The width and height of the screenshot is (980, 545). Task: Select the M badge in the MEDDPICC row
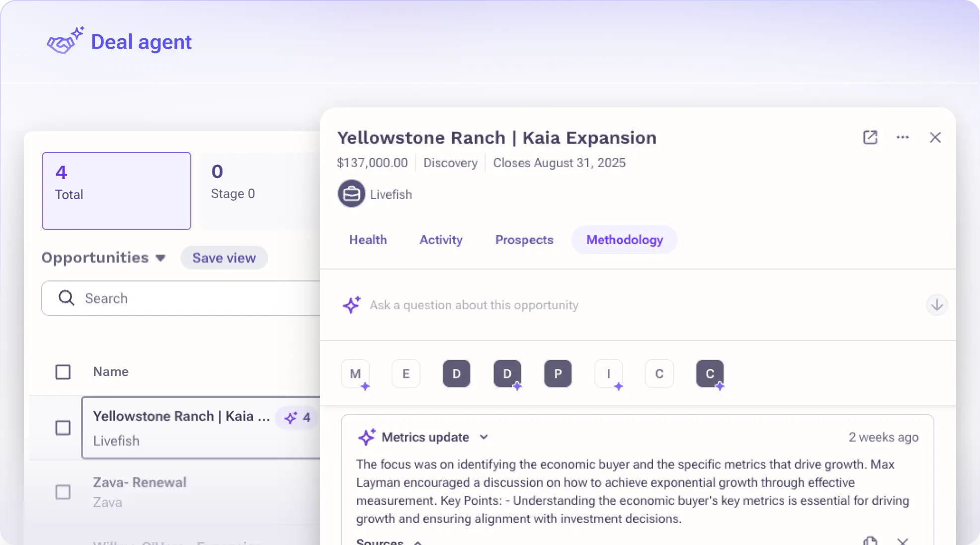tap(355, 373)
